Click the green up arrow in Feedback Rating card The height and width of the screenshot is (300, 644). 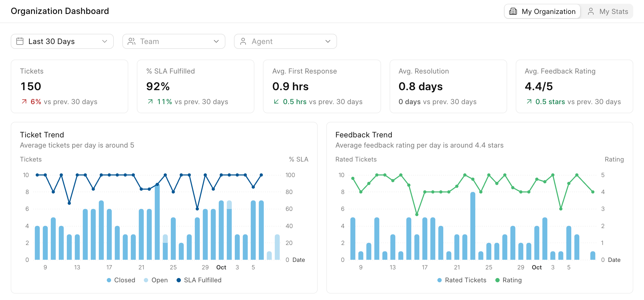(529, 101)
